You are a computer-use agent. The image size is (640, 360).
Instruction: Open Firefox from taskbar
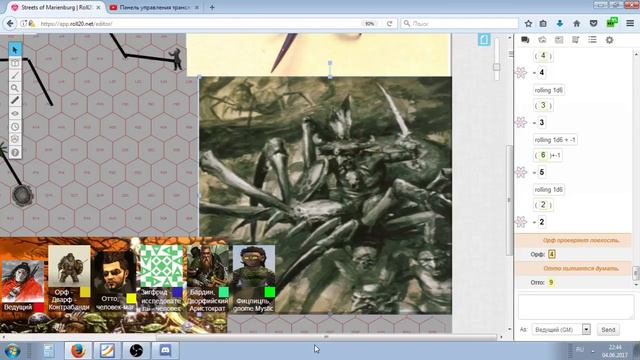(x=78, y=351)
